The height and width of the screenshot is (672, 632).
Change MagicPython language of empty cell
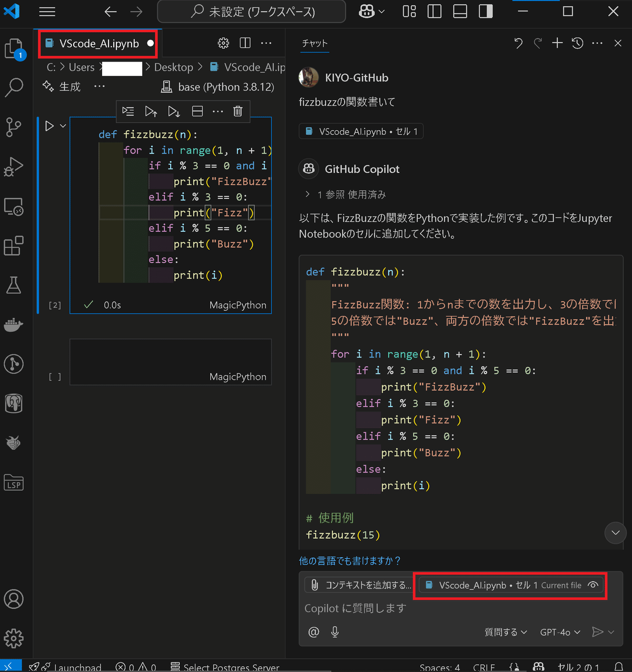click(x=238, y=377)
